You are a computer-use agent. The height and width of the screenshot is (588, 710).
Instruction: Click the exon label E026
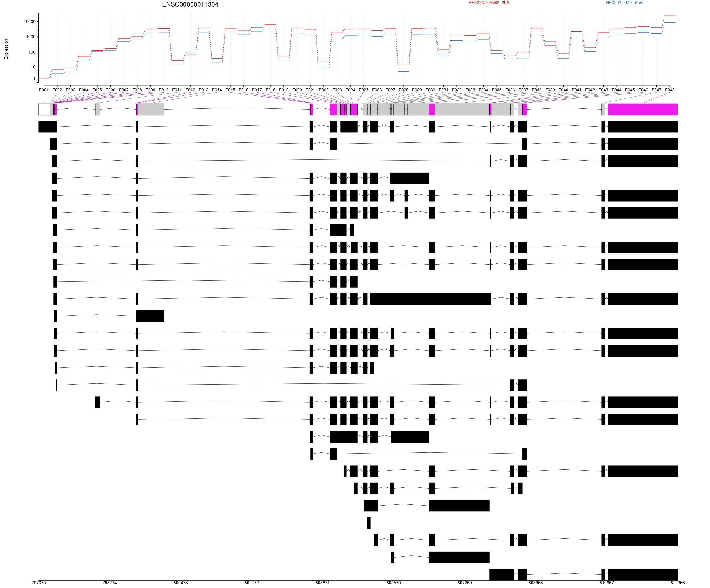pos(377,90)
